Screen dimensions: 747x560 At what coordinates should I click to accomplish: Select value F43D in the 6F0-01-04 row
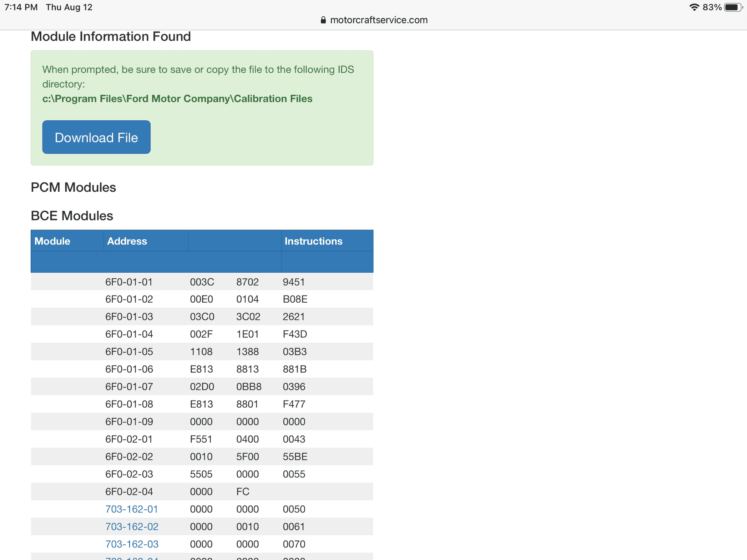click(295, 334)
